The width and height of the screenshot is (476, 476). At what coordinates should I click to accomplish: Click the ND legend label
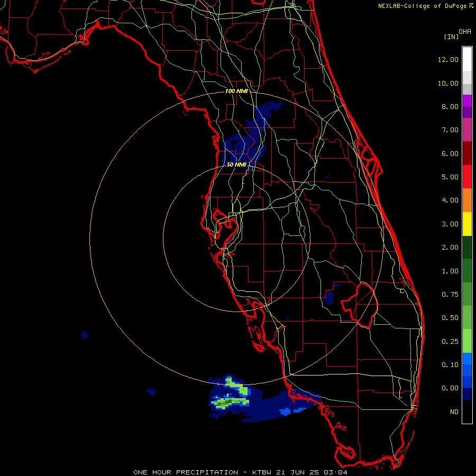[x=454, y=412]
